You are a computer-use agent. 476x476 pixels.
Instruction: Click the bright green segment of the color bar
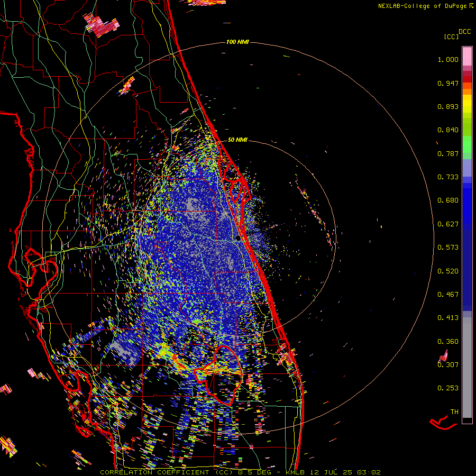[x=467, y=144]
